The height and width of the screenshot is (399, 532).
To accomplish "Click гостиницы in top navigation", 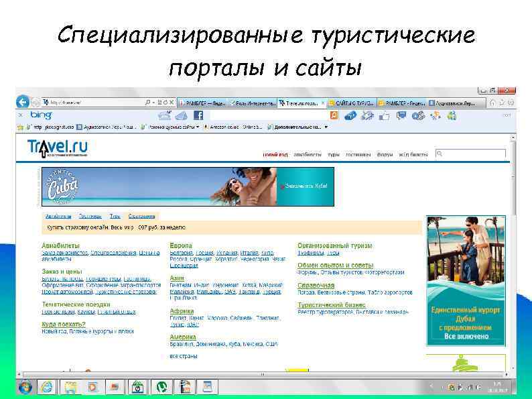I will tap(358, 154).
